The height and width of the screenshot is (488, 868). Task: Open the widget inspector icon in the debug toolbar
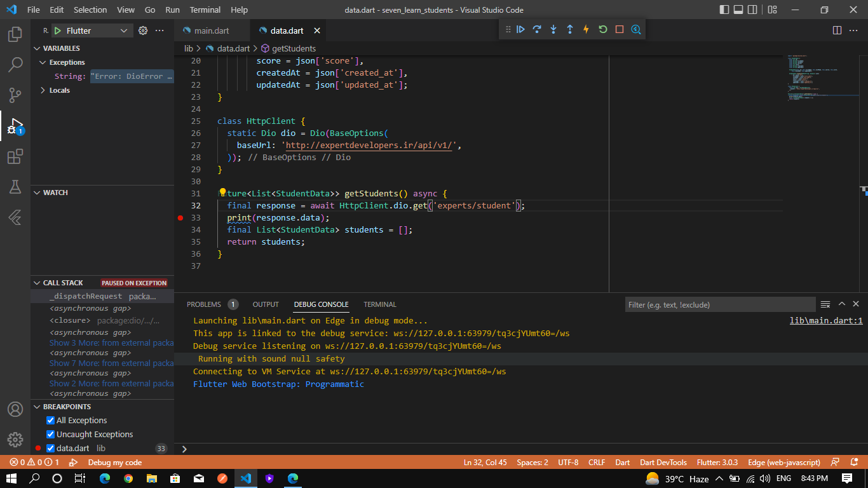click(x=636, y=30)
